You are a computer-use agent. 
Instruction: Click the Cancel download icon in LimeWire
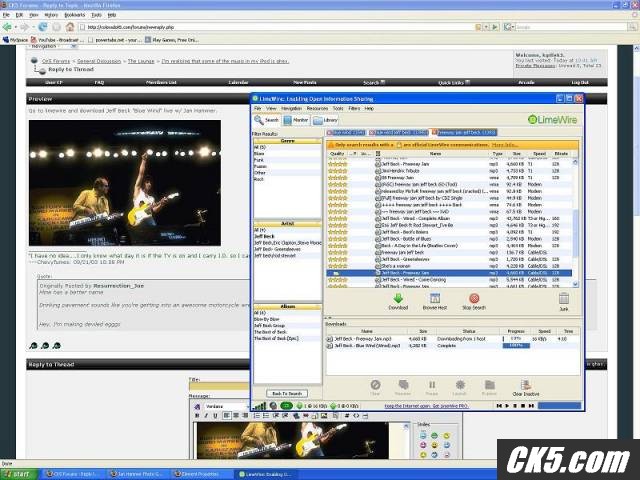(x=376, y=384)
